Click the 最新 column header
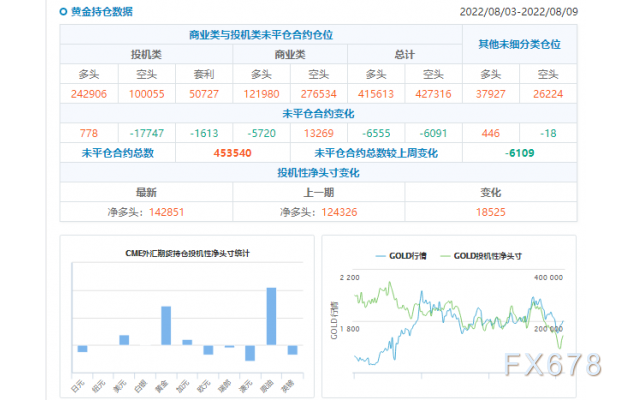Screen dimensions: 632x400 click(146, 192)
